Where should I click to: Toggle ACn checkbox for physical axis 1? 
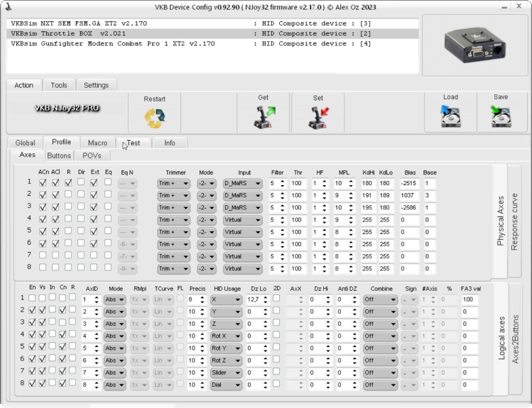click(x=43, y=183)
